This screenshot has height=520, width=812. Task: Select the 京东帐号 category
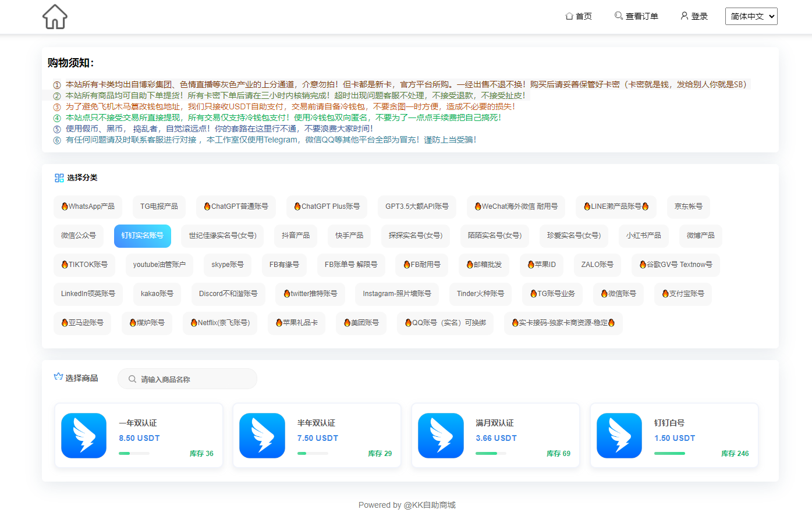[689, 206]
